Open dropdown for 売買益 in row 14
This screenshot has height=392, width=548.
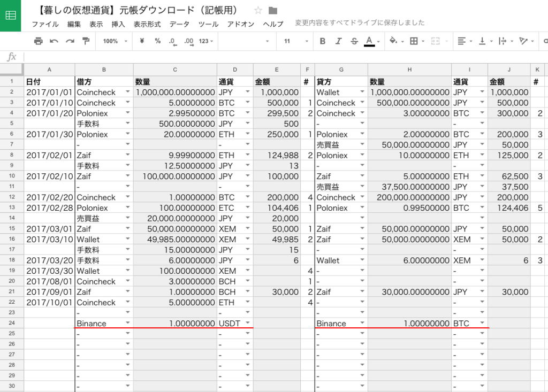128,218
